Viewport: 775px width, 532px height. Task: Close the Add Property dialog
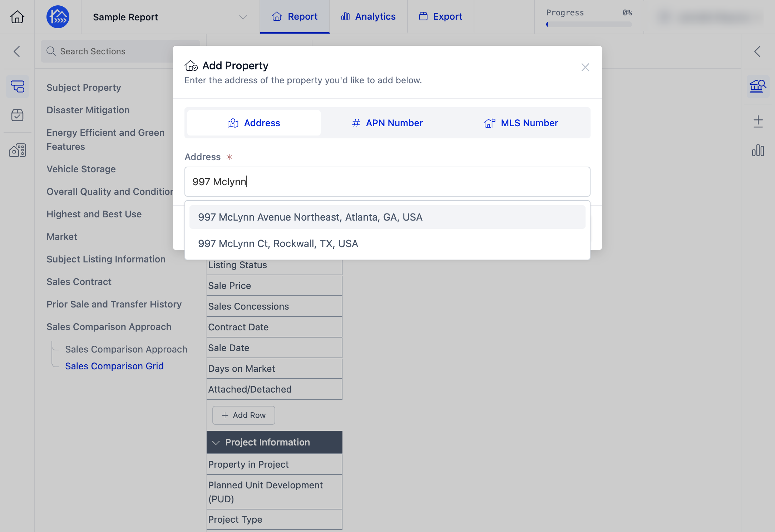point(585,67)
